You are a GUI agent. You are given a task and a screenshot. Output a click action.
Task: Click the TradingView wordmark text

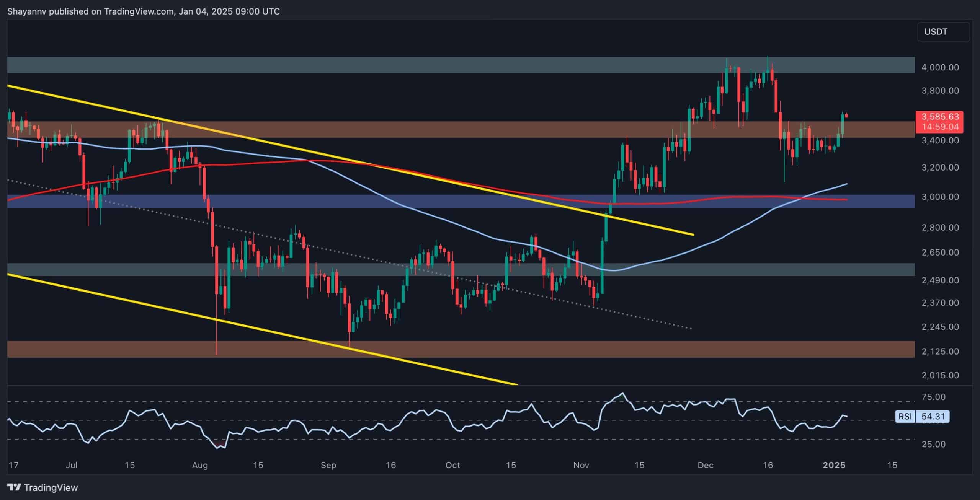51,487
